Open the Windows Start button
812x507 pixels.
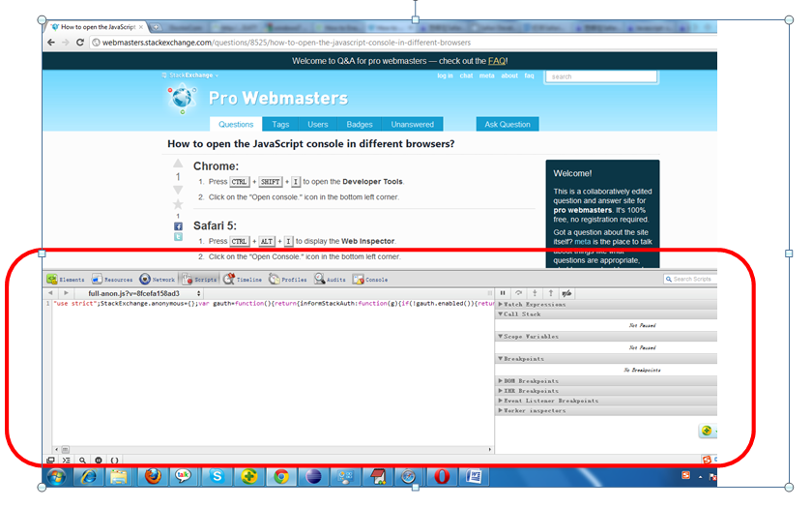tap(56, 476)
